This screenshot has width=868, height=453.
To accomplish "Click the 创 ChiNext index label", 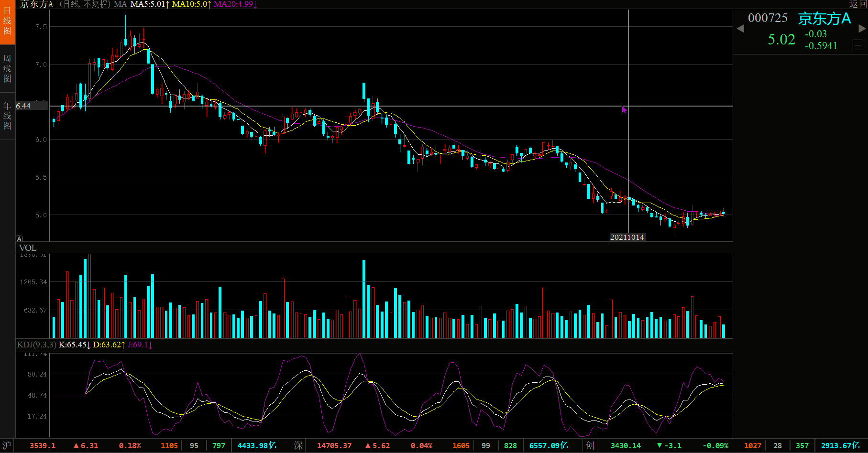I will pos(590,445).
